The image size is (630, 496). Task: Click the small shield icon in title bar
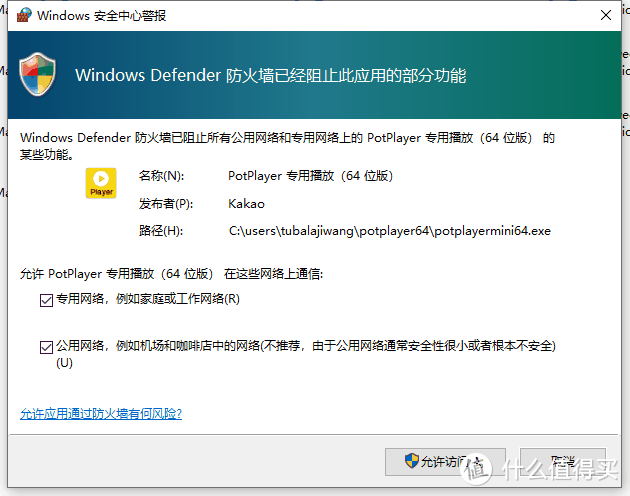[20, 15]
